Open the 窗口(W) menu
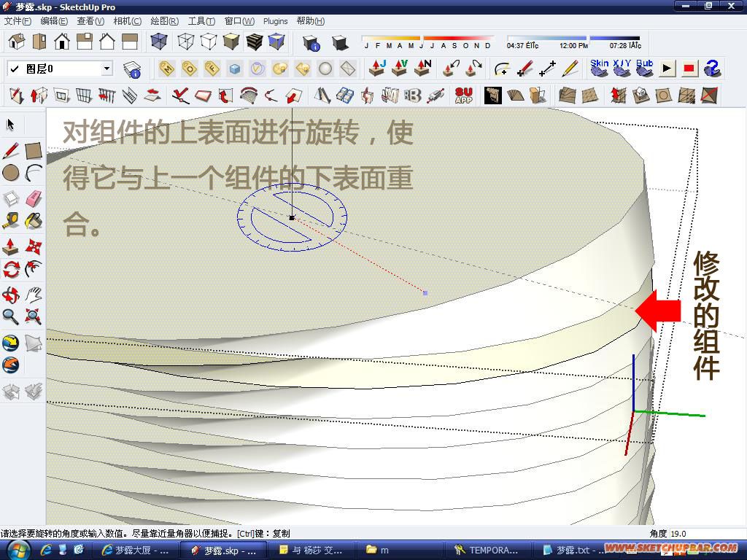The height and width of the screenshot is (560, 747). (239, 21)
